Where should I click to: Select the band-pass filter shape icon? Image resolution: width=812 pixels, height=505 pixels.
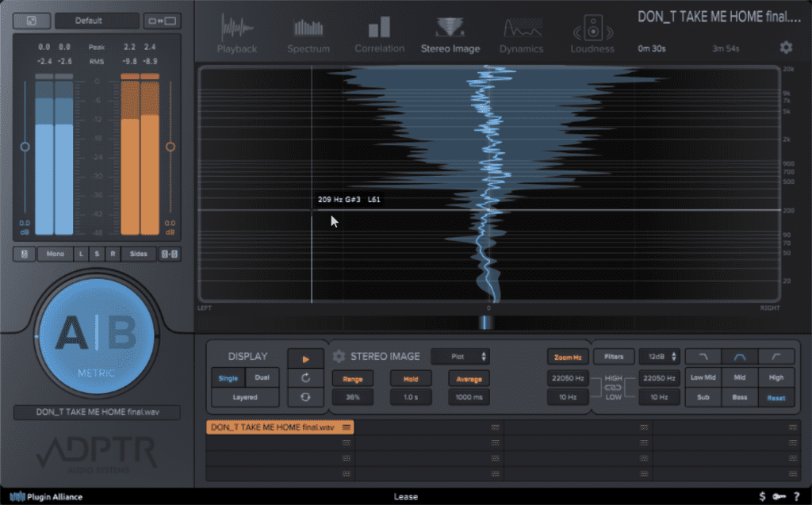pos(740,356)
